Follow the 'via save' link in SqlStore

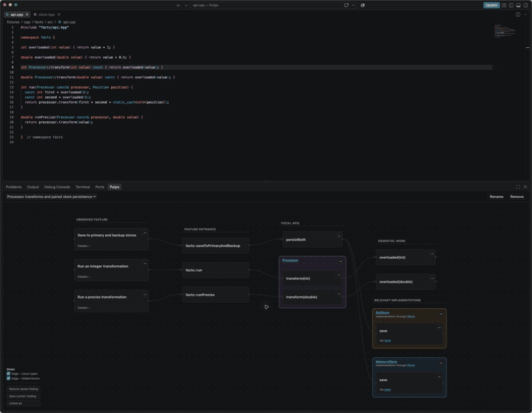(387, 340)
